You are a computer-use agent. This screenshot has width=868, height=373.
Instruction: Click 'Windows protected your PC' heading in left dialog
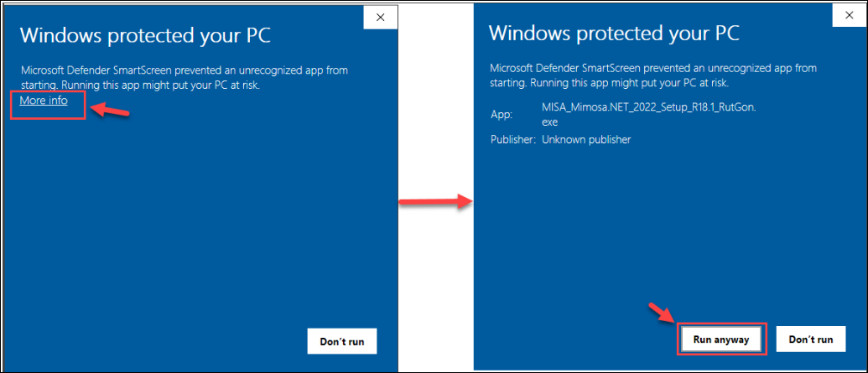coord(146,35)
